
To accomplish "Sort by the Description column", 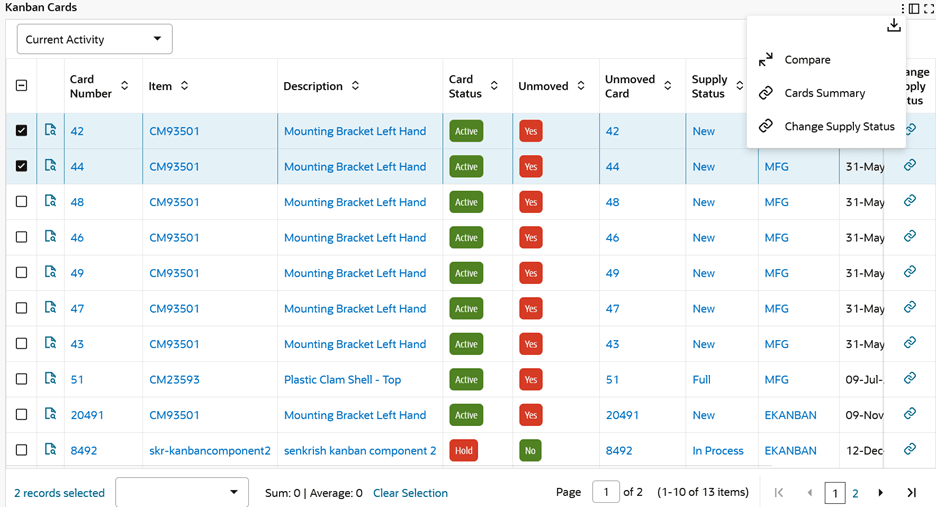I will tap(355, 85).
